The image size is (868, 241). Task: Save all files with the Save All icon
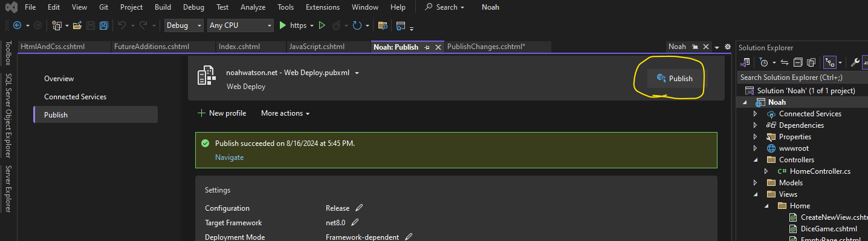coord(104,25)
